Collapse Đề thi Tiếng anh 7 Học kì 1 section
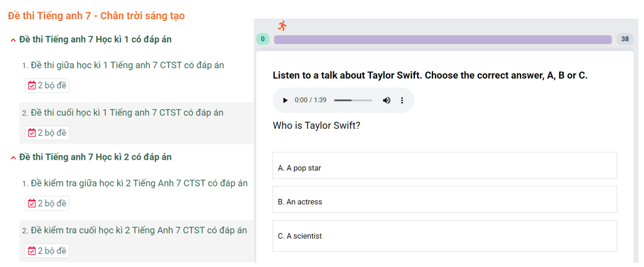 [x=13, y=40]
